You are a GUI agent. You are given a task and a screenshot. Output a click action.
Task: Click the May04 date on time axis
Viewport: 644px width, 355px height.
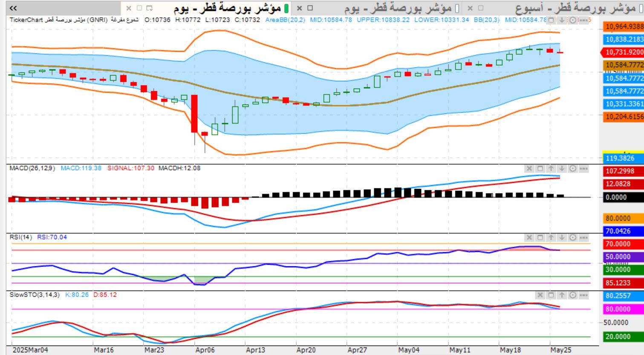pos(409,350)
